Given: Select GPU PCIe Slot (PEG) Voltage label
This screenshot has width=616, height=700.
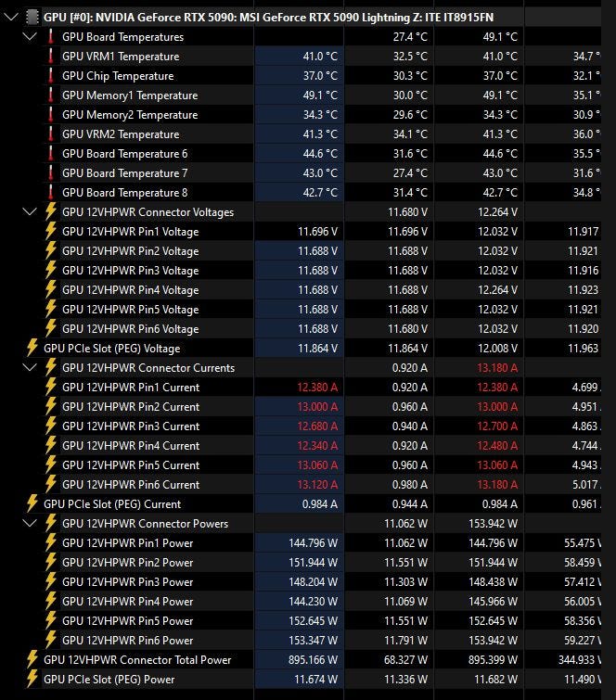Looking at the screenshot, I should tap(112, 349).
